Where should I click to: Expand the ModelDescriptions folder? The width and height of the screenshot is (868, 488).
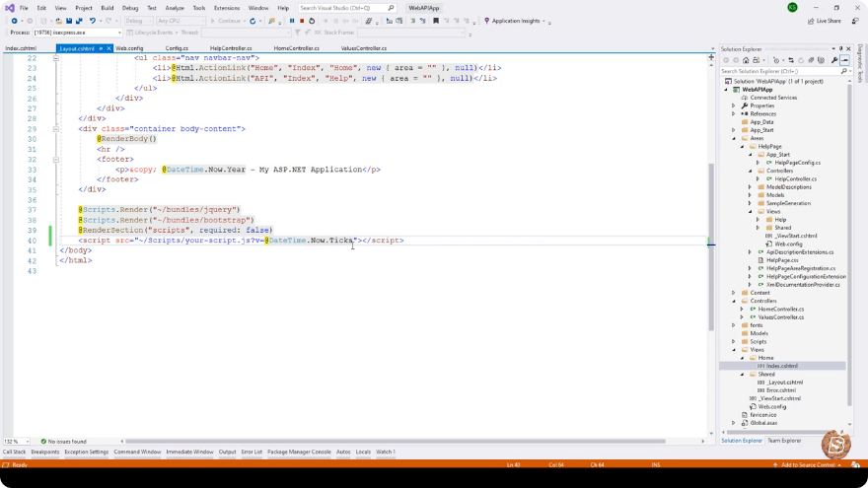click(x=751, y=187)
